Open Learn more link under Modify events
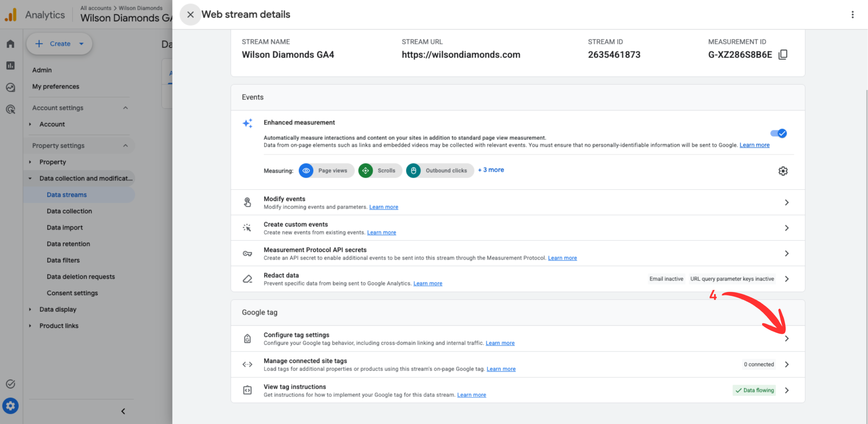This screenshot has height=424, width=868. (x=383, y=207)
